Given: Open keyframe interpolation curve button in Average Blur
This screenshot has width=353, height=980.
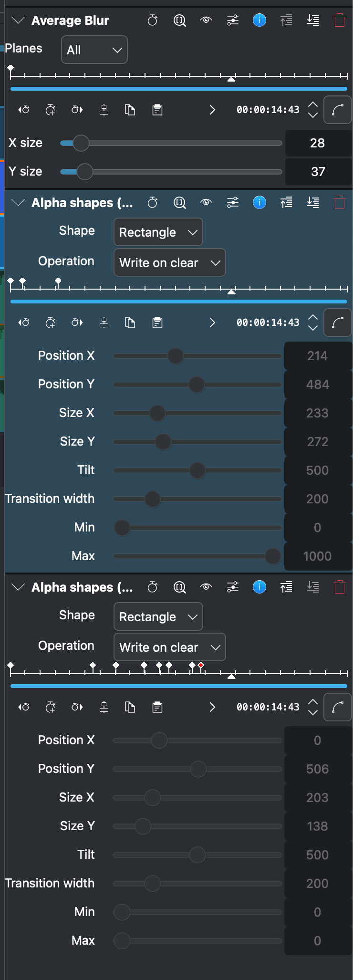Looking at the screenshot, I should pyautogui.click(x=338, y=110).
